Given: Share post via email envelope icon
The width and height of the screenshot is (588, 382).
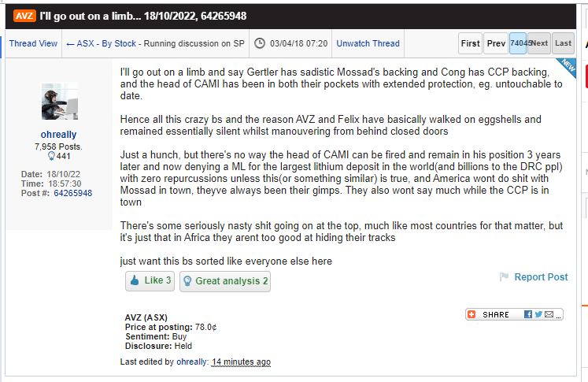Looking at the screenshot, I should pyautogui.click(x=549, y=314).
